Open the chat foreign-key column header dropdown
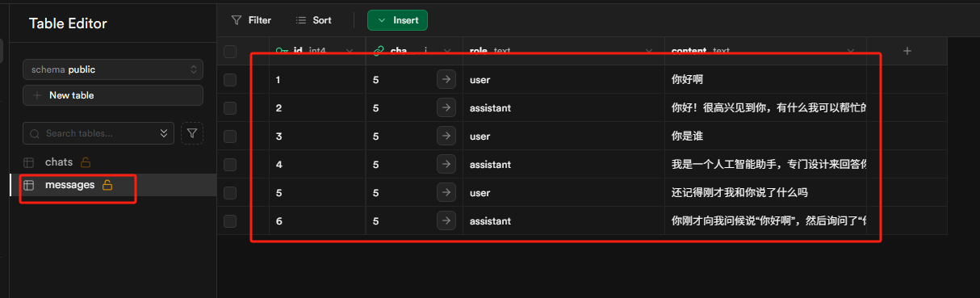Image resolution: width=980 pixels, height=298 pixels. tap(446, 52)
